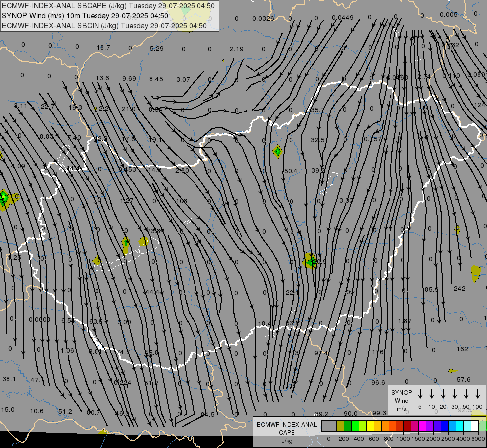Viewport: 487px width, 448px height.
Task: Click the map value 242
Action: [x=459, y=289]
